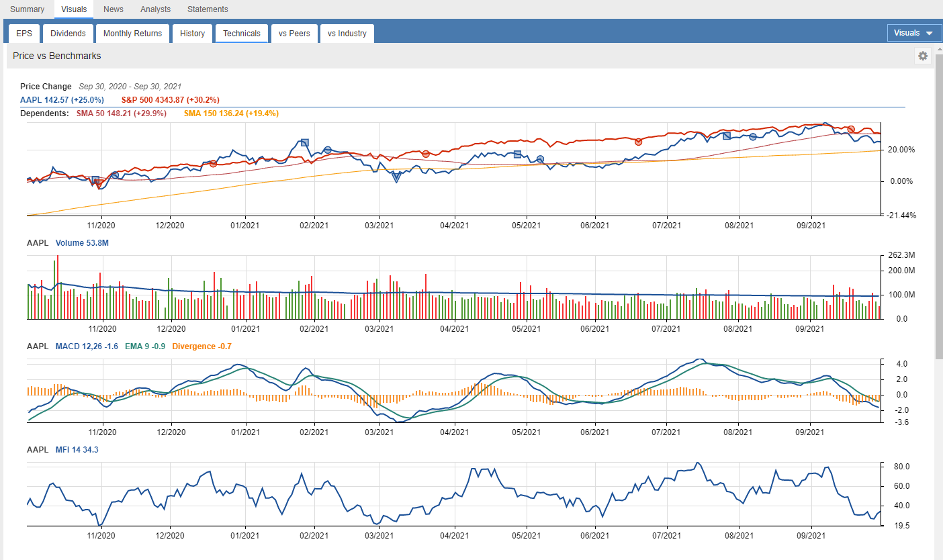Click the MFI 14 34.3 label
The width and height of the screenshot is (943, 560).
(77, 450)
